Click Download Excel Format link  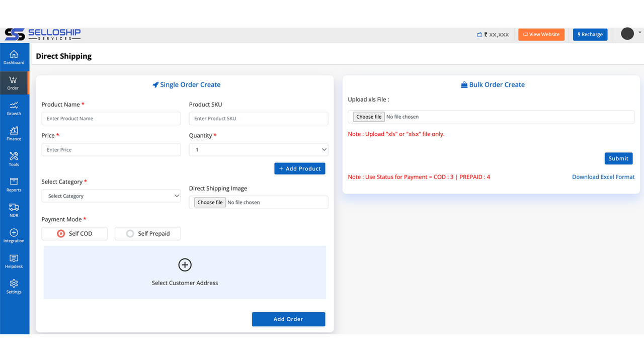pyautogui.click(x=603, y=177)
